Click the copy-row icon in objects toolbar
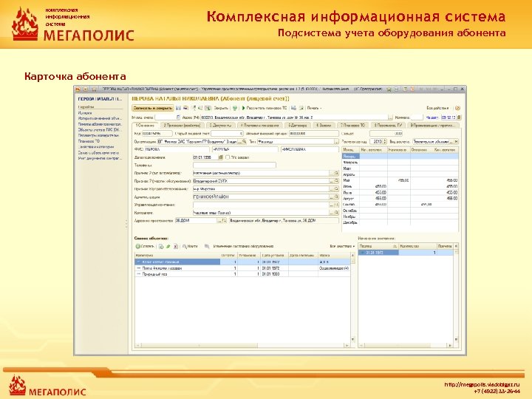The image size is (532, 399). (x=161, y=246)
